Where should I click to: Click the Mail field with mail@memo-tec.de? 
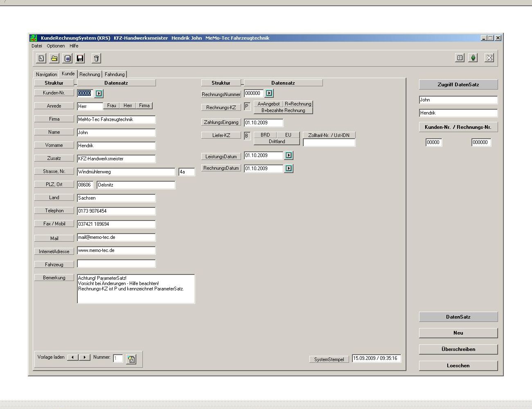[116, 237]
